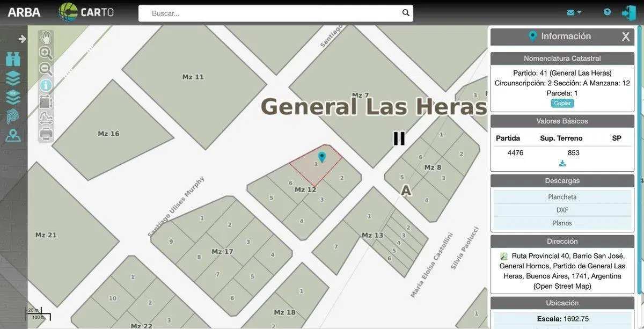The height and width of the screenshot is (329, 644).
Task: Close the Información panel
Action: coord(626,36)
